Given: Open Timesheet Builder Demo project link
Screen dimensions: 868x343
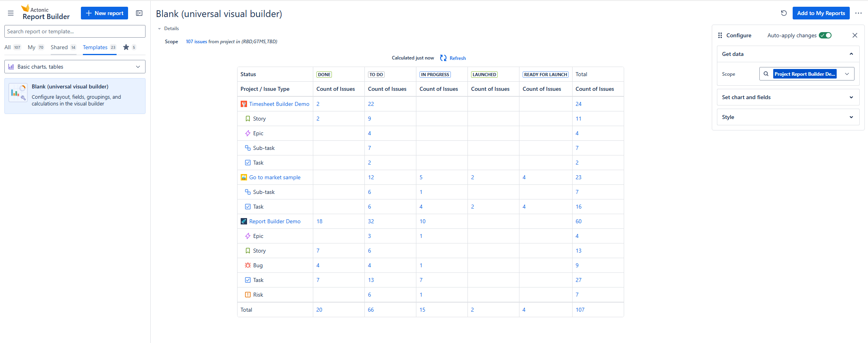Looking at the screenshot, I should click(x=279, y=104).
